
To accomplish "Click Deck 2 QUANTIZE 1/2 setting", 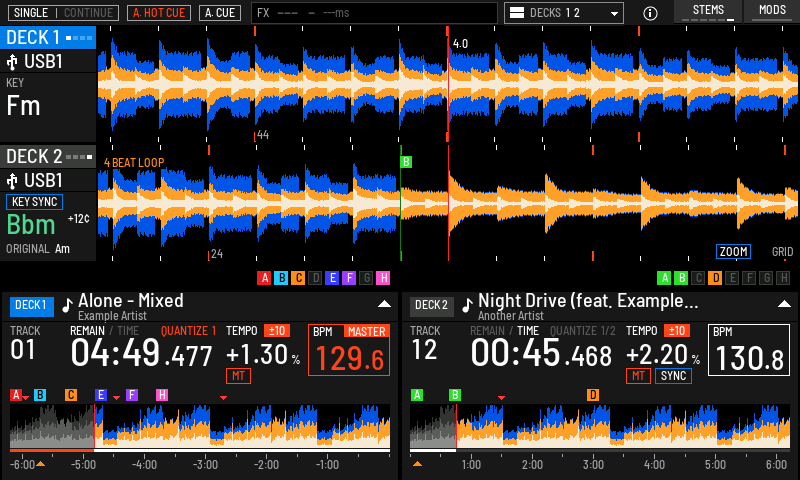I will 582,331.
